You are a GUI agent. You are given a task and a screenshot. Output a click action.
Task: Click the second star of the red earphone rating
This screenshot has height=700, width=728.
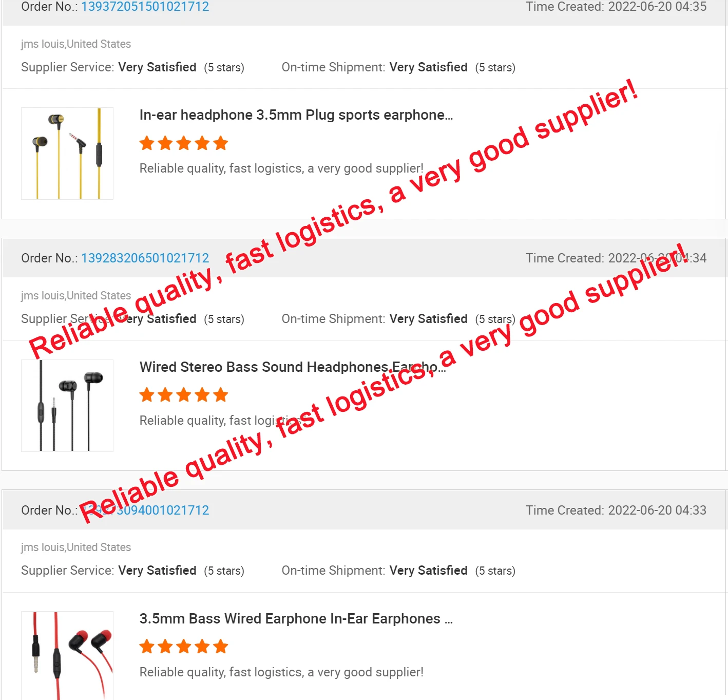(x=165, y=647)
